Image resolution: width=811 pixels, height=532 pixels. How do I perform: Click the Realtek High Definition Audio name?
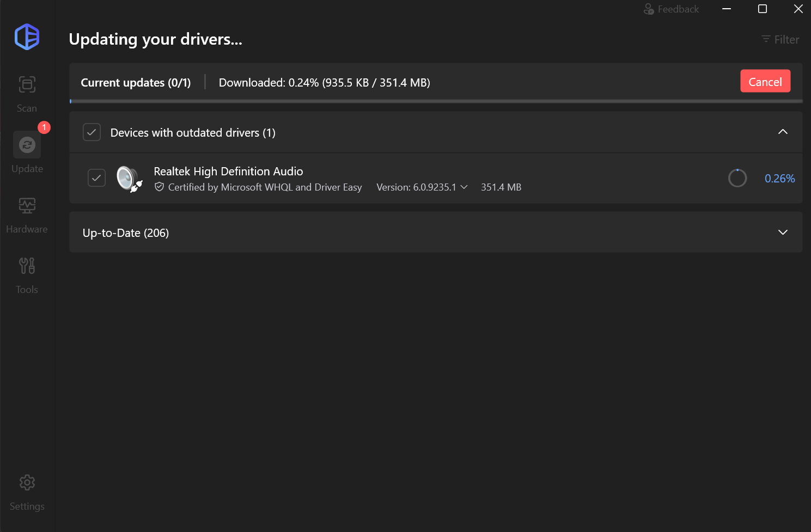point(228,172)
